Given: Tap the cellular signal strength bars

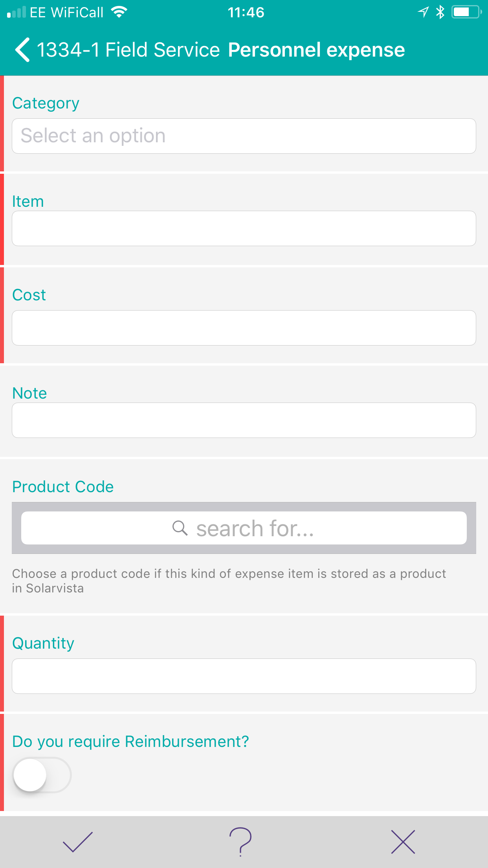Looking at the screenshot, I should pyautogui.click(x=17, y=12).
